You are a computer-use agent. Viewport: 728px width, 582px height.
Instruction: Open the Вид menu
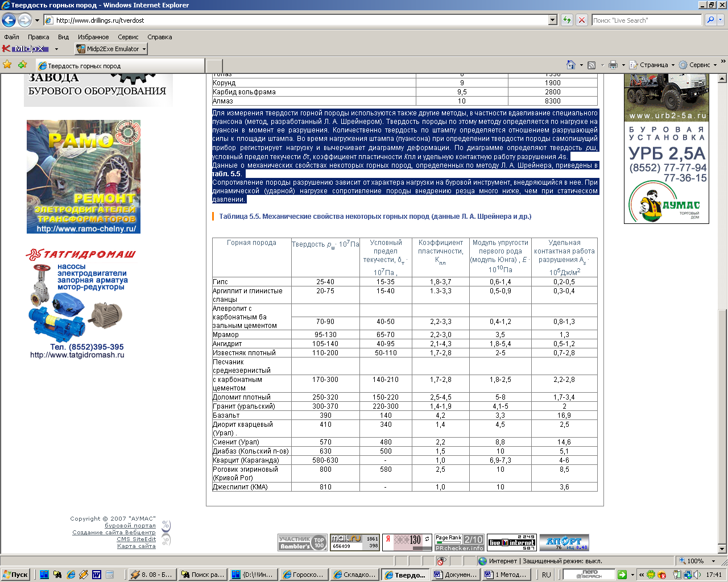coord(63,37)
